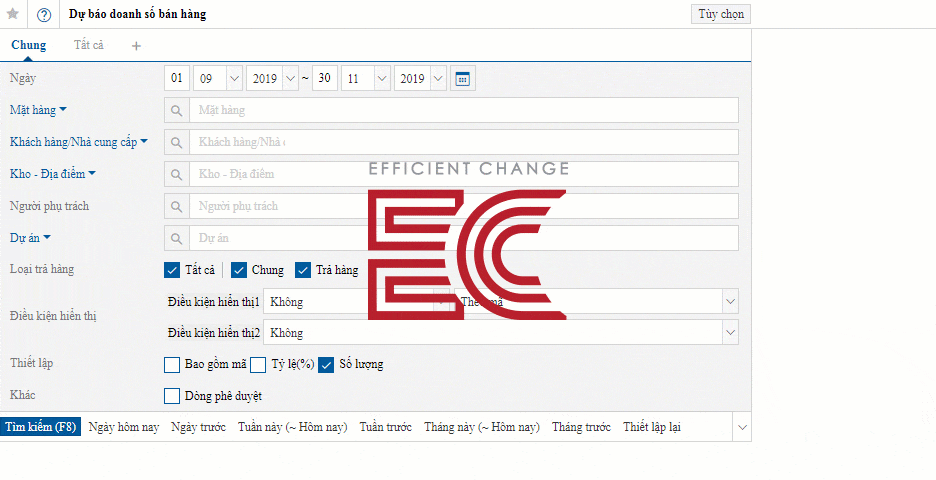Click the Mặt hàng input field

click(464, 110)
